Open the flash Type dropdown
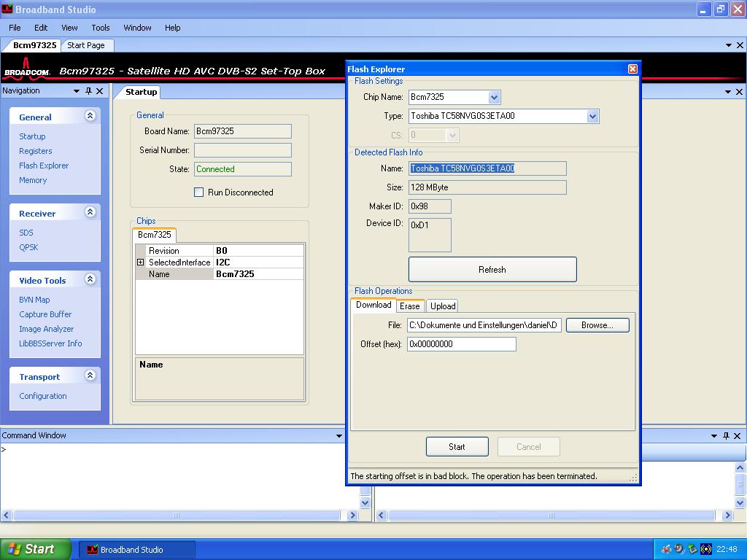The height and width of the screenshot is (560, 747). pos(592,116)
